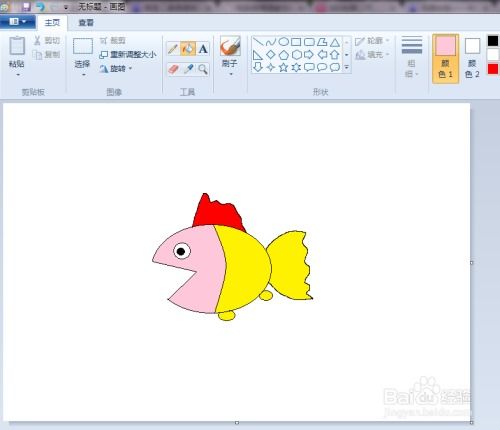This screenshot has height=430, width=500.
Task: Select the Text tool
Action: (x=203, y=49)
